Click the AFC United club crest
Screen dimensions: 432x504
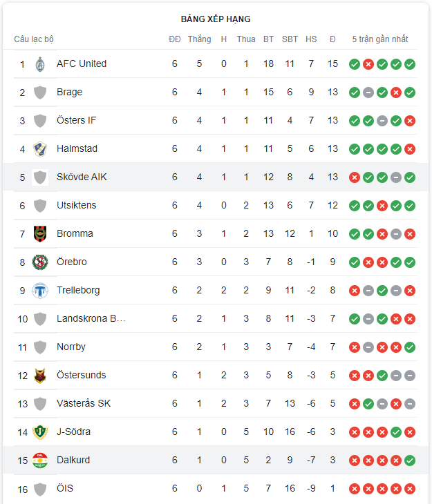tap(40, 64)
